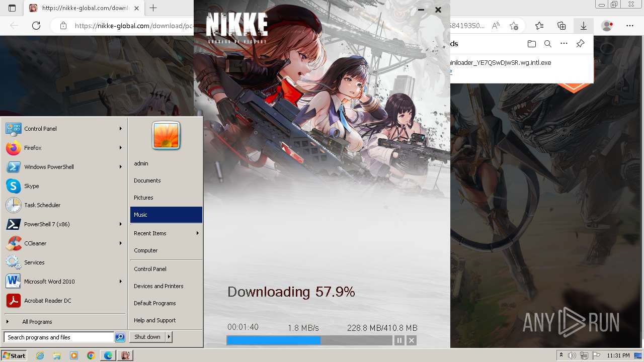
Task: Expand Control Panel submenu arrow
Action: point(121,129)
